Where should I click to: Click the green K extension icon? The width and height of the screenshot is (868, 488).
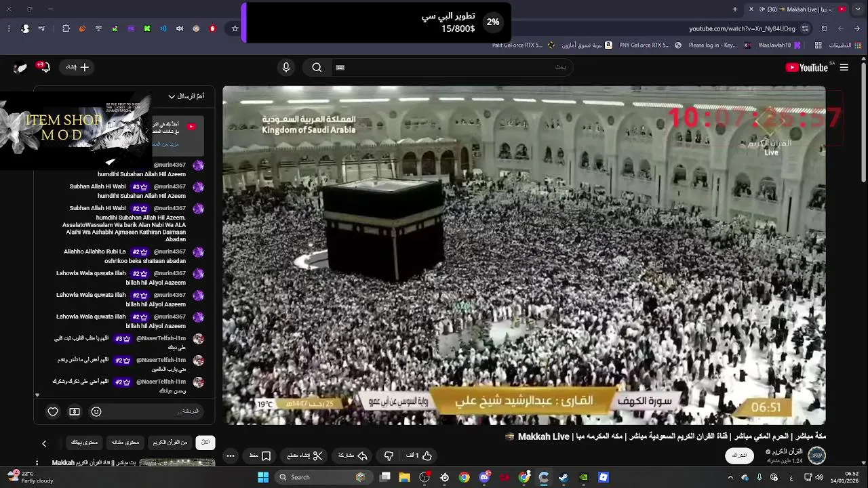147,28
